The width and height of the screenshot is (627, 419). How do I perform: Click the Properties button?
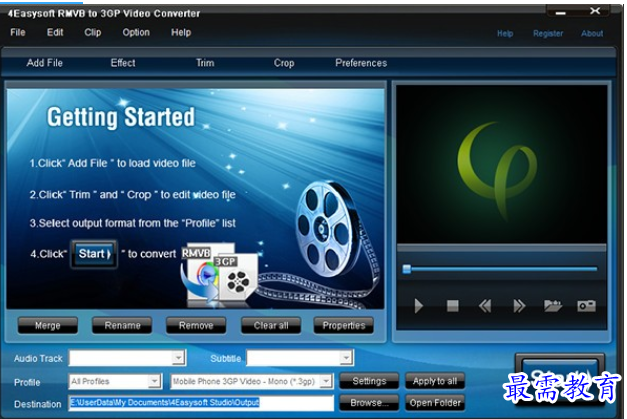[344, 325]
